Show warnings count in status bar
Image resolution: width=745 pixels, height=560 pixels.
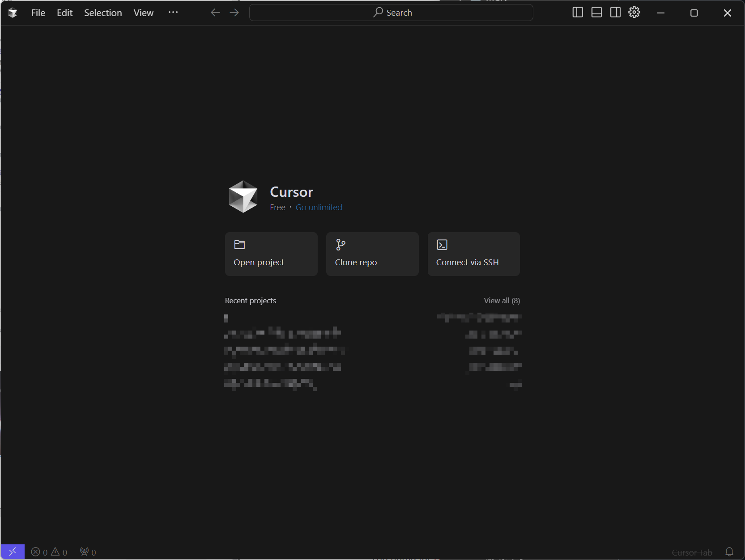pos(59,552)
